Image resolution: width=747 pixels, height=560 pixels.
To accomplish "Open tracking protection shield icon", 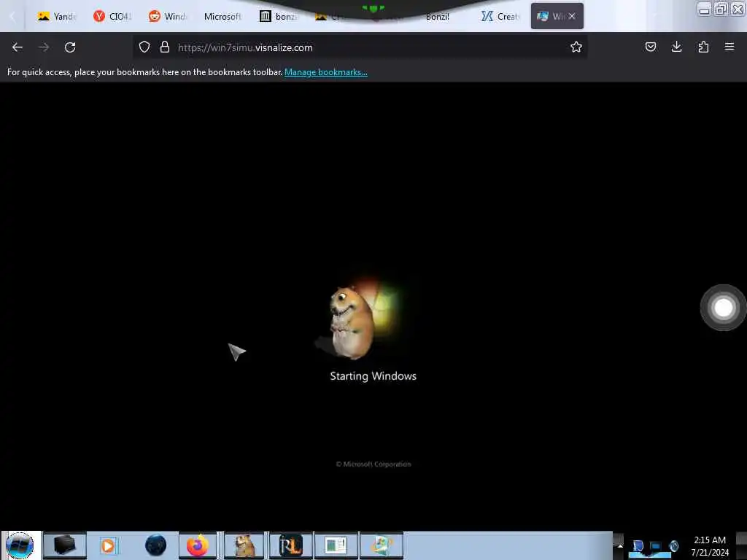I will [x=144, y=47].
